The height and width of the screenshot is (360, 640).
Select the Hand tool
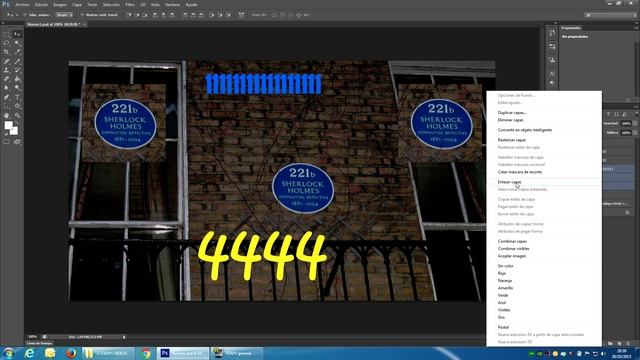coord(7,116)
